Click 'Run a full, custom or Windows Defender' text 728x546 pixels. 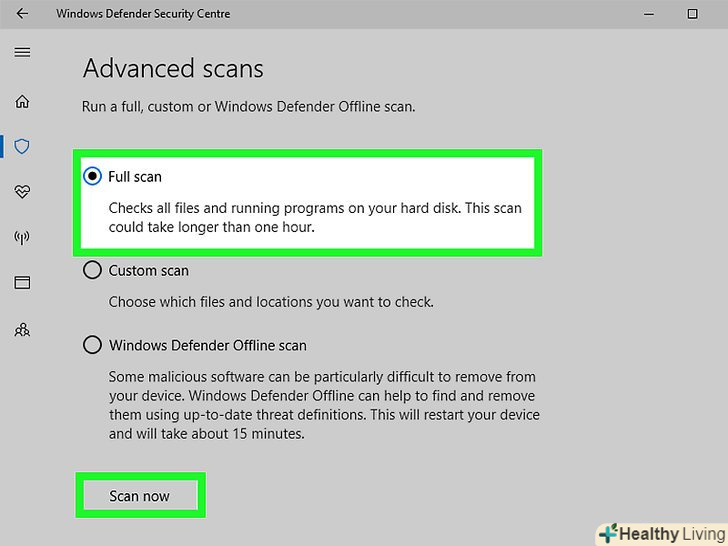pyautogui.click(x=248, y=107)
